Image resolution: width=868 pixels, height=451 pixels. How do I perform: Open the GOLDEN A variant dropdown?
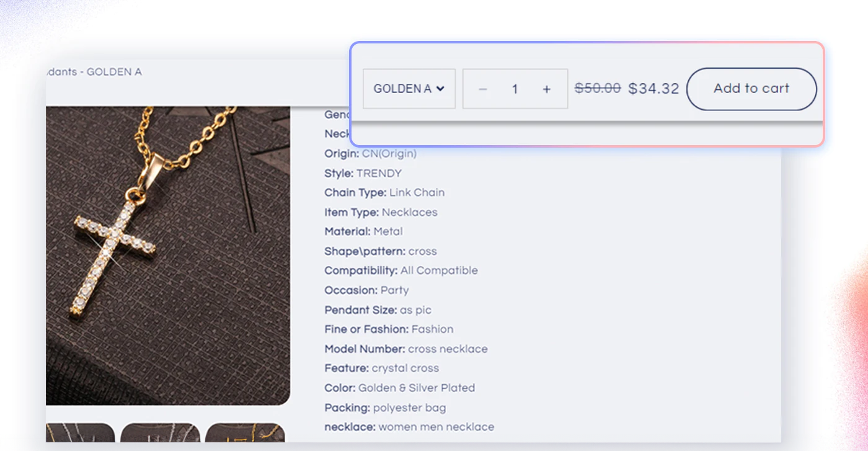coord(409,89)
